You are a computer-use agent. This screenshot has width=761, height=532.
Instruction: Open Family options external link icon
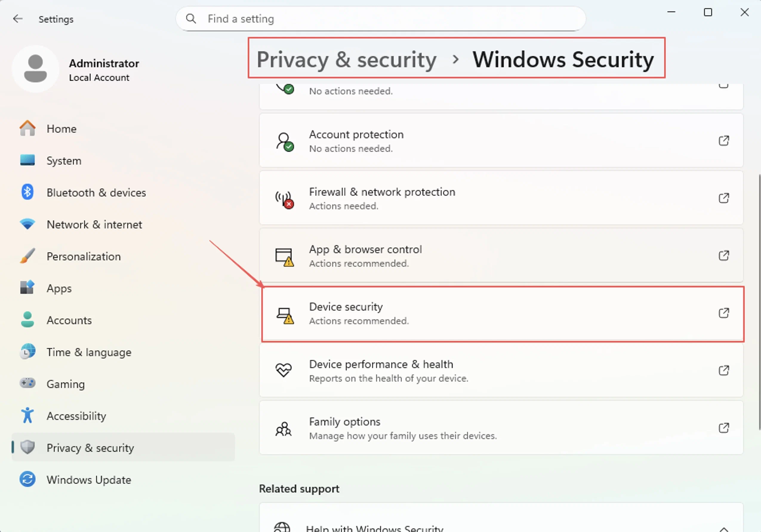coord(724,428)
